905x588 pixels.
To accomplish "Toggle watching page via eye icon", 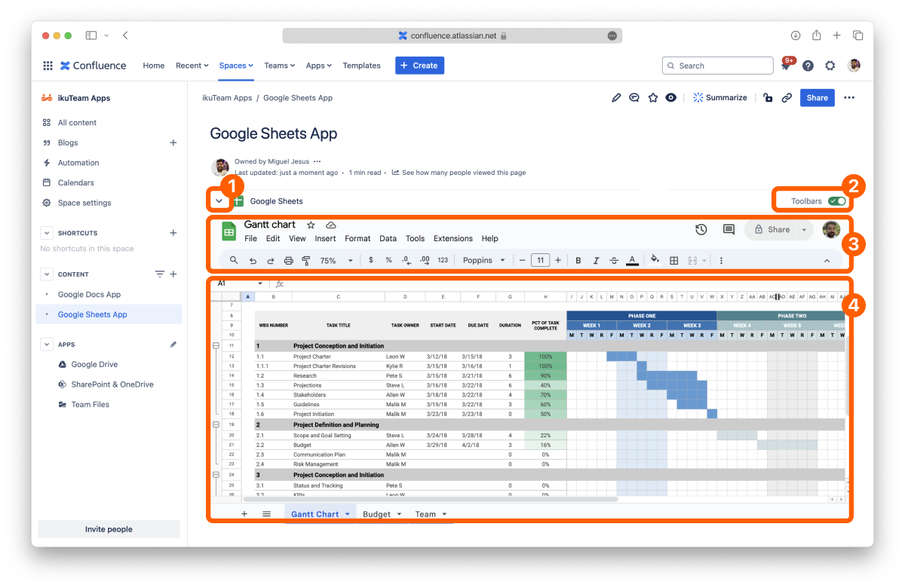I will [670, 97].
